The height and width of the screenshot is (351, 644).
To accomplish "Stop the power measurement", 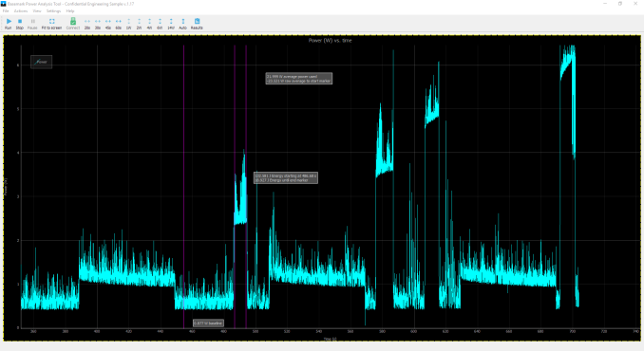I will [x=20, y=24].
